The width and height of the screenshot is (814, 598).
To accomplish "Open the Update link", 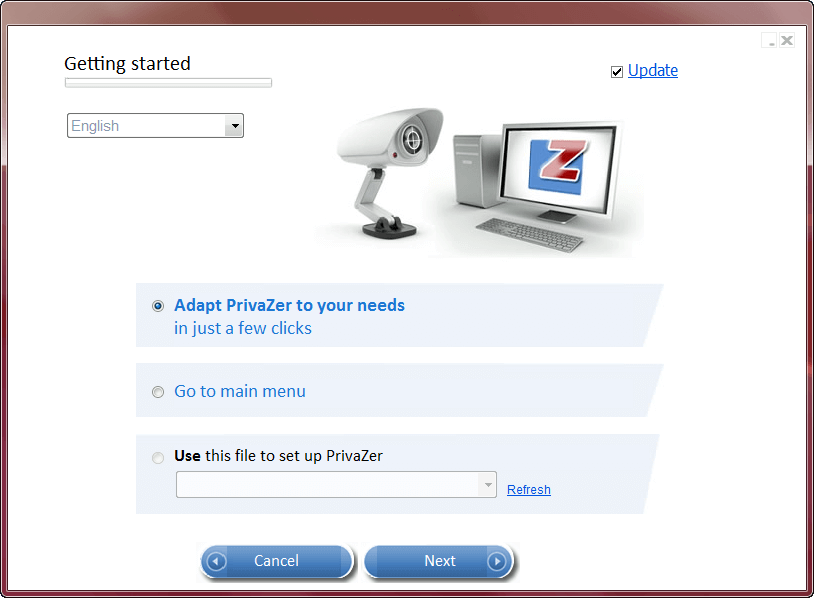I will pos(653,70).
